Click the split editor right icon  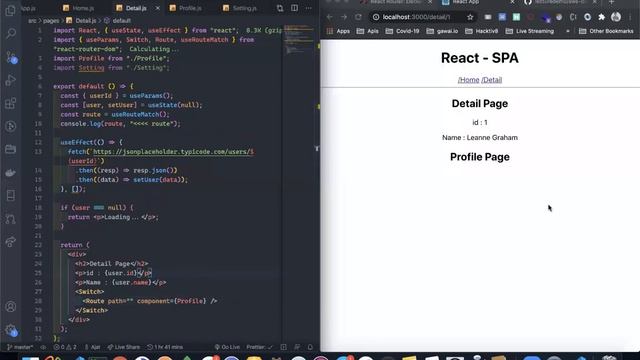(x=294, y=8)
